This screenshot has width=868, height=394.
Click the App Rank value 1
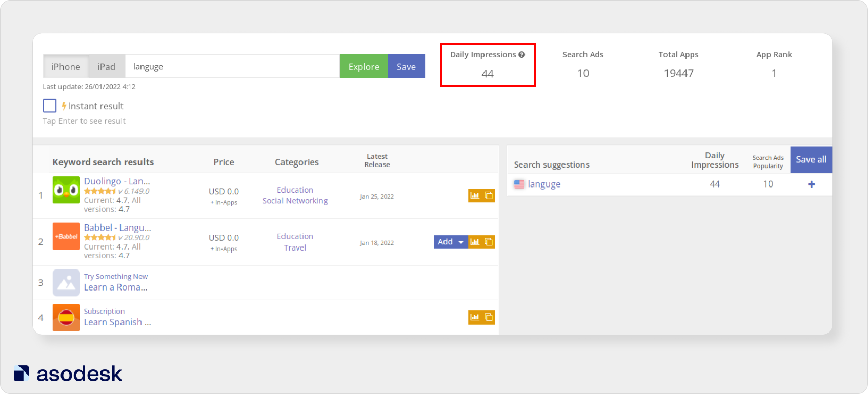pos(774,73)
